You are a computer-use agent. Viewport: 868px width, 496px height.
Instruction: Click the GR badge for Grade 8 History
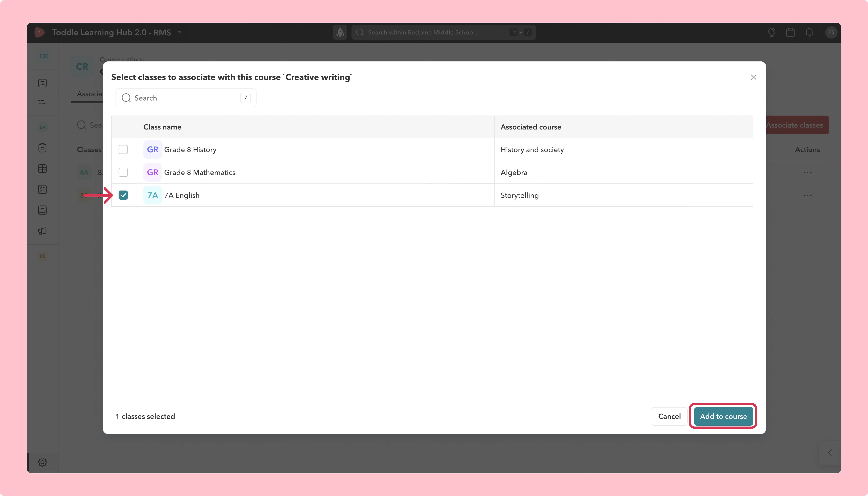[153, 150]
